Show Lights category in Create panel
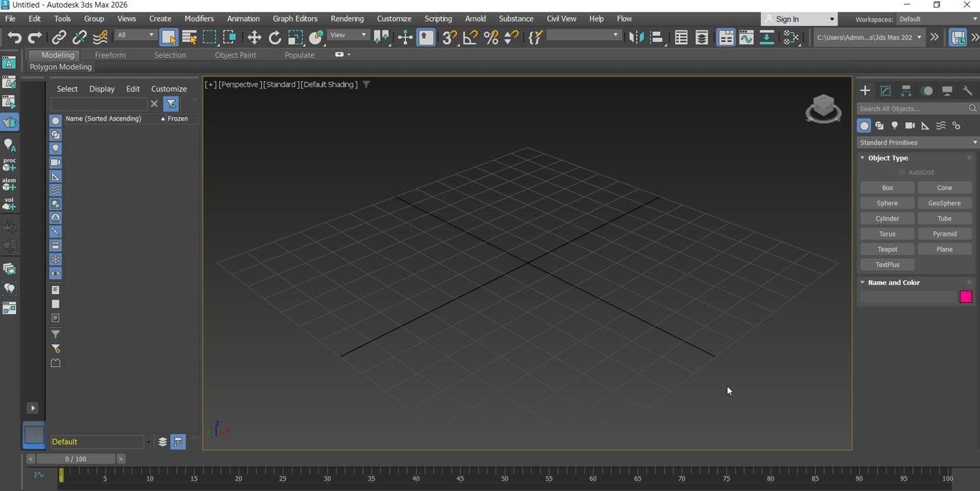980x491 pixels. (895, 126)
